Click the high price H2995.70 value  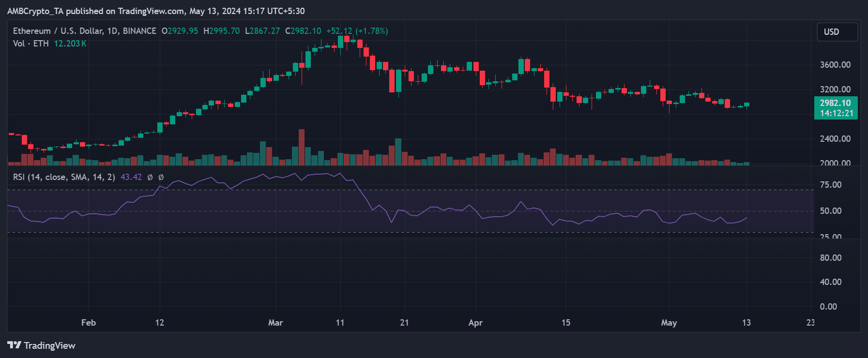(221, 31)
